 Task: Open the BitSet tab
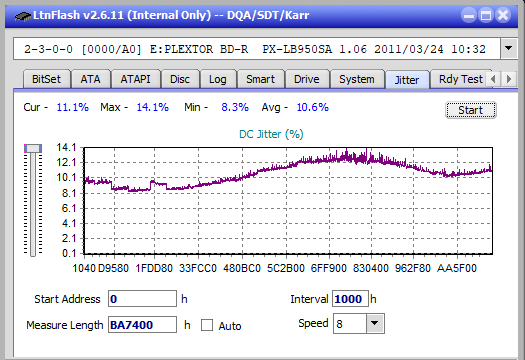pos(47,79)
